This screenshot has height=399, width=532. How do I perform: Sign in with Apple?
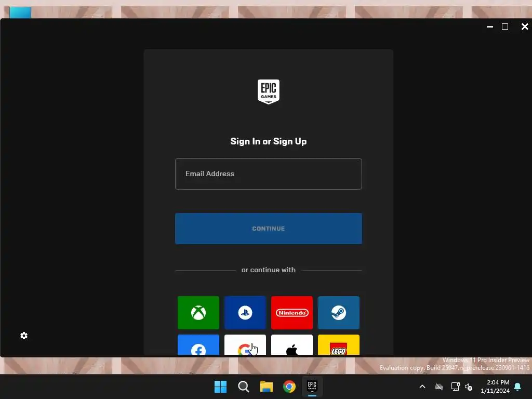(292, 345)
